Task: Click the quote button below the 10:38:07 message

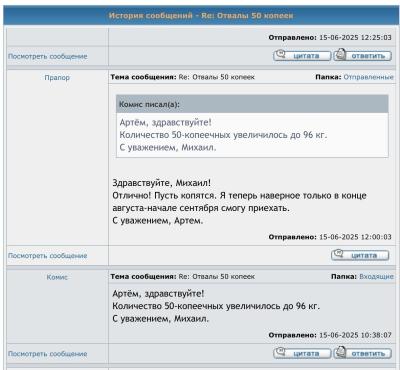Action: click(302, 353)
